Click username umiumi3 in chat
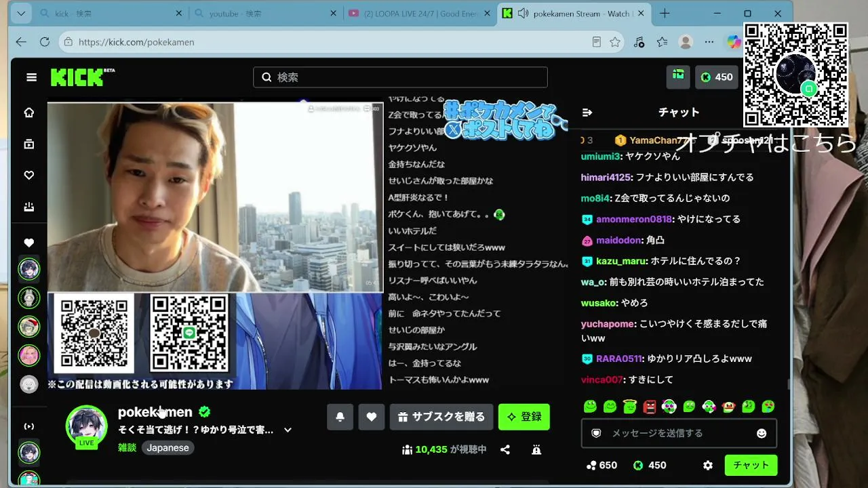This screenshot has height=488, width=868. (601, 157)
